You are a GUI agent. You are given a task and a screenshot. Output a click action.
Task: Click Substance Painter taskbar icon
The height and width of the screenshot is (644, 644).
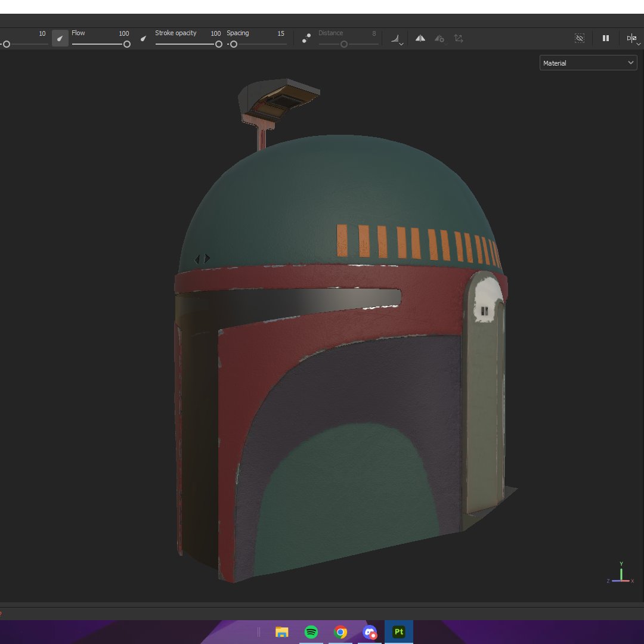pyautogui.click(x=399, y=631)
